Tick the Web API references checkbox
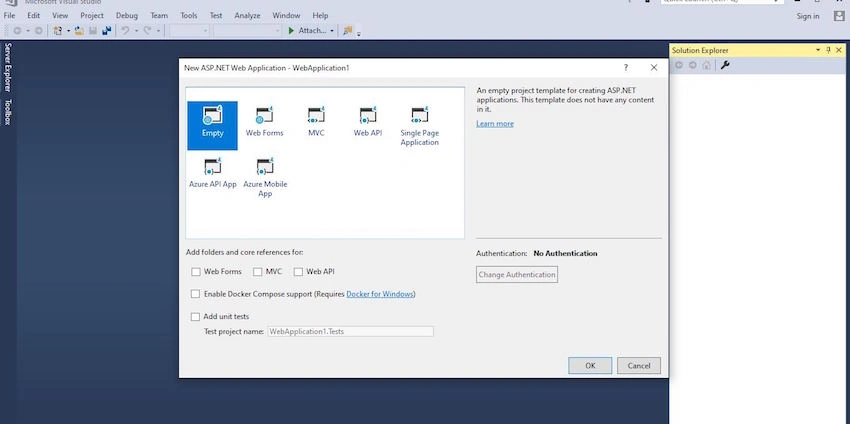Viewport: 850px width, 424px height. pos(298,272)
